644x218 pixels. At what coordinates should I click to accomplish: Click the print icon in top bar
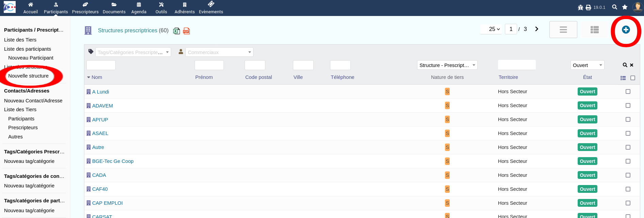point(588,7)
